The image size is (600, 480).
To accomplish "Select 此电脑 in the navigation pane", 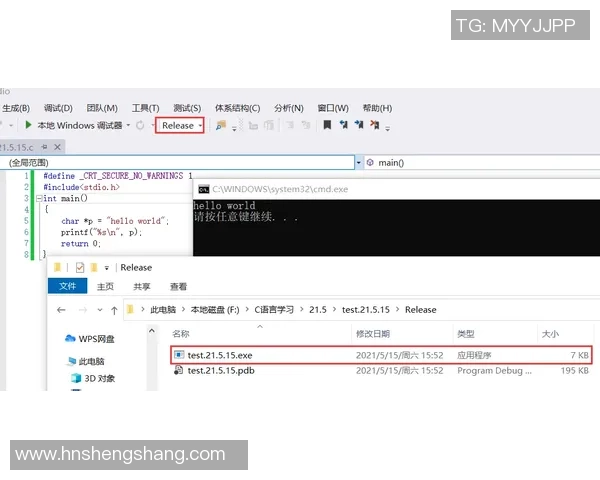I will coord(86,361).
